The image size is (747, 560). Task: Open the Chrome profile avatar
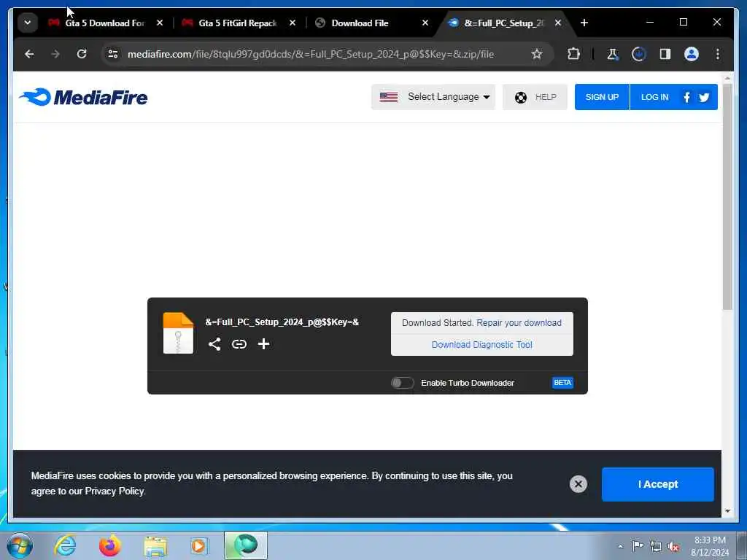(692, 54)
